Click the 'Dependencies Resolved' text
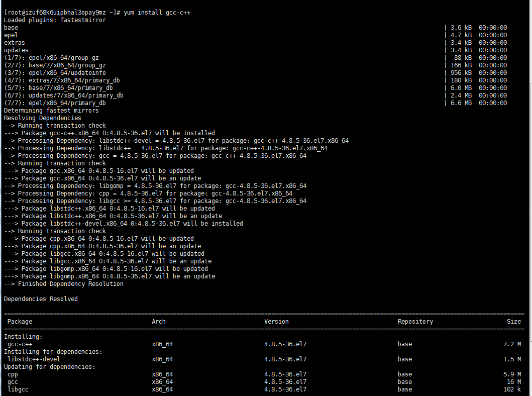 click(41, 299)
